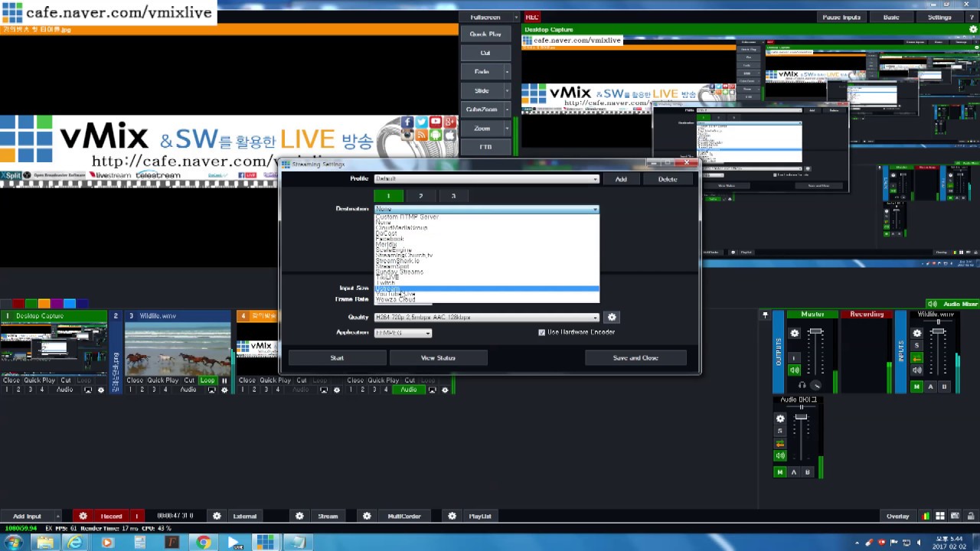The image size is (980, 551).
Task: Select Facebook in destination list
Action: point(486,239)
